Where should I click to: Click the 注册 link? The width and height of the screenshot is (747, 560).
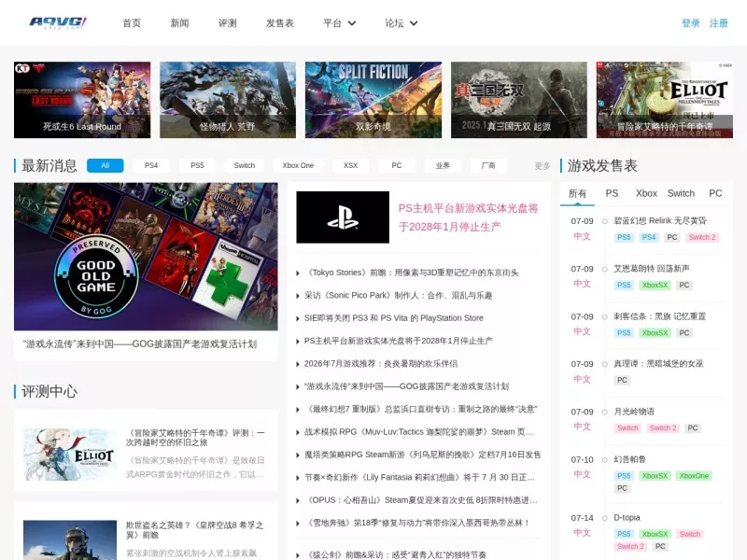click(x=718, y=22)
